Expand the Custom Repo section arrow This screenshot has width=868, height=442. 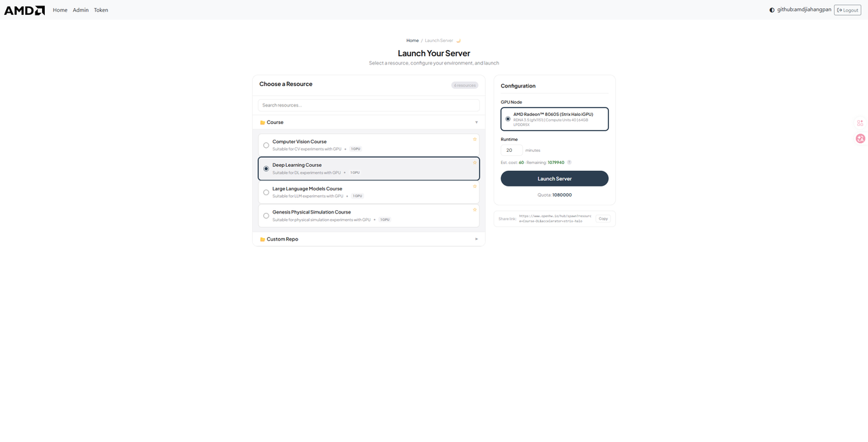click(477, 239)
